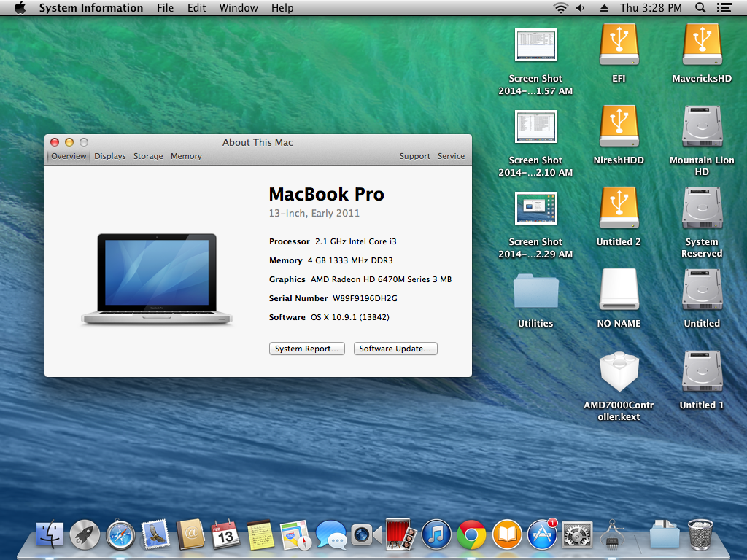Select EFI drive on desktop
The height and width of the screenshot is (560, 747).
619,45
